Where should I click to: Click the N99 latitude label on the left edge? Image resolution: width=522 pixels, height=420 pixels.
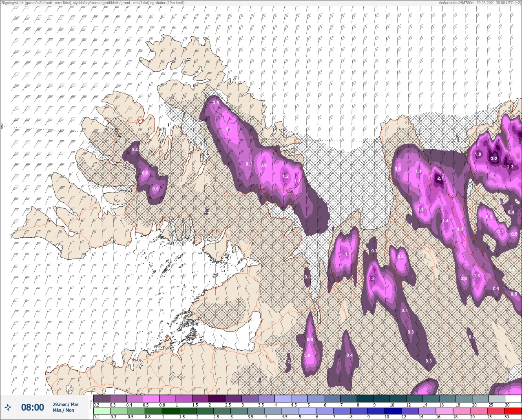pyautogui.click(x=2, y=126)
